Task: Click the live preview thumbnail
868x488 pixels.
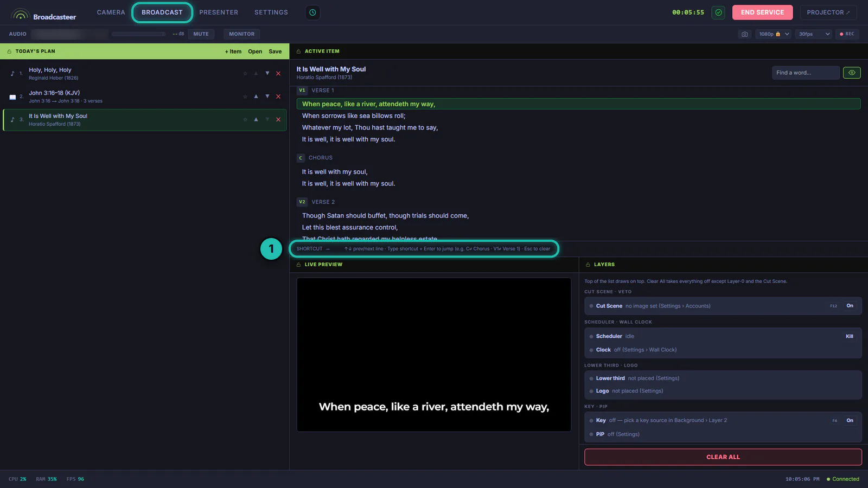Action: (x=433, y=355)
